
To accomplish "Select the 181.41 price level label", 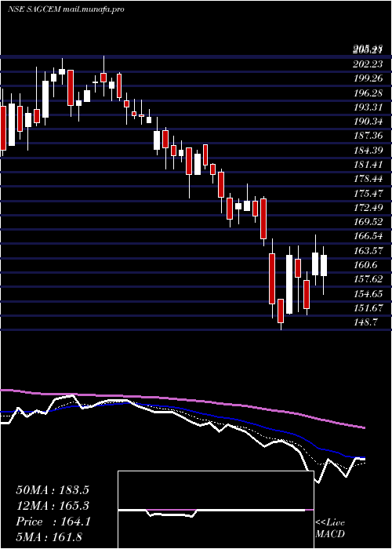I will [368, 165].
